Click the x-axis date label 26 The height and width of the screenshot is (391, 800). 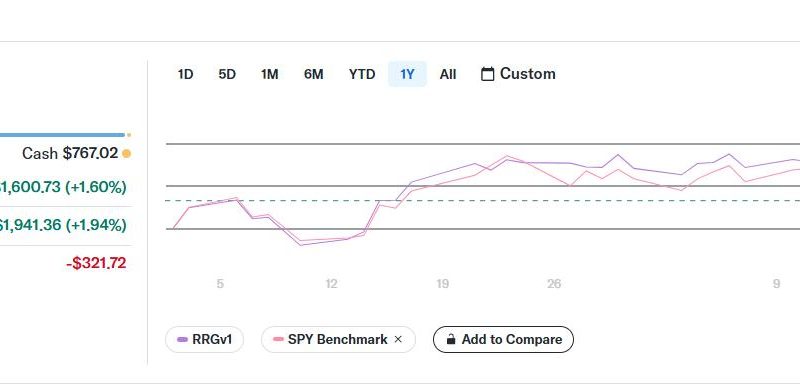click(x=554, y=284)
